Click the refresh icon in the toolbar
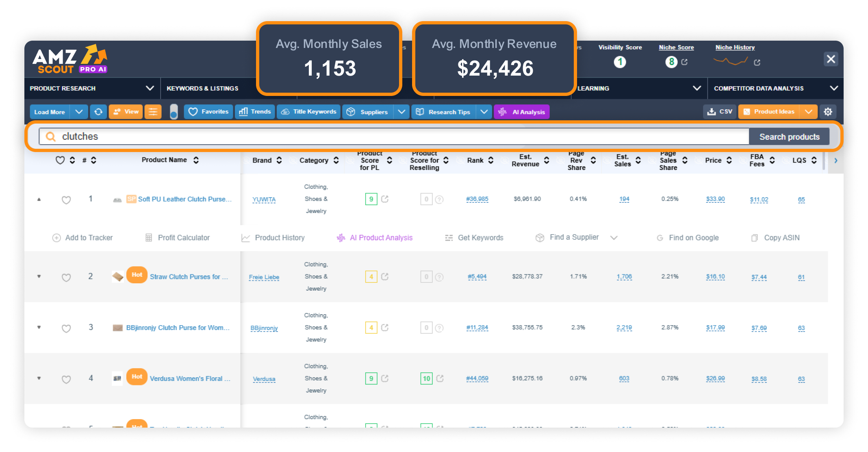The height and width of the screenshot is (452, 868). pos(98,112)
